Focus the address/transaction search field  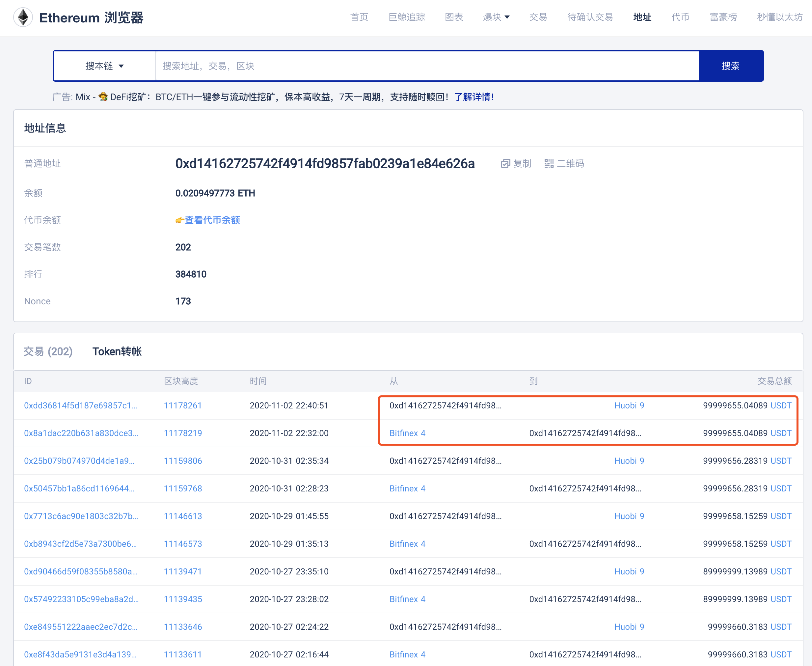coord(427,66)
